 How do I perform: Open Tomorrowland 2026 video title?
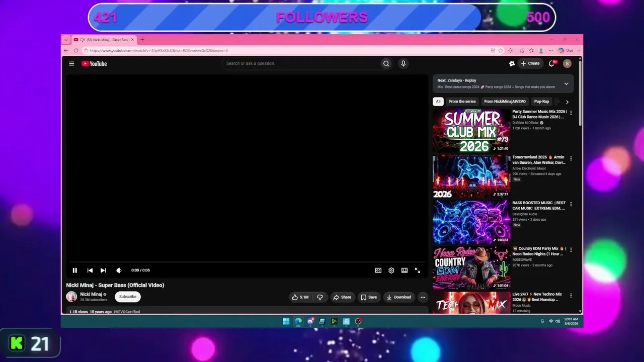538,160
